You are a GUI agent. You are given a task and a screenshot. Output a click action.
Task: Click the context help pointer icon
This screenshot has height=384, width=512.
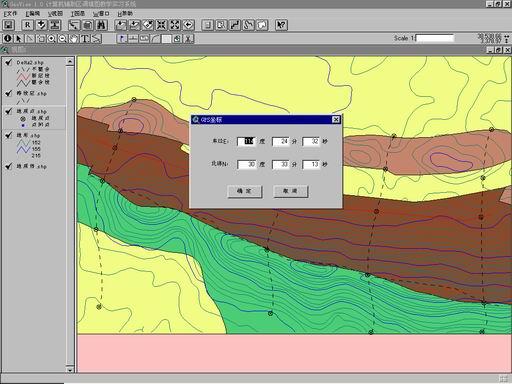(x=281, y=25)
